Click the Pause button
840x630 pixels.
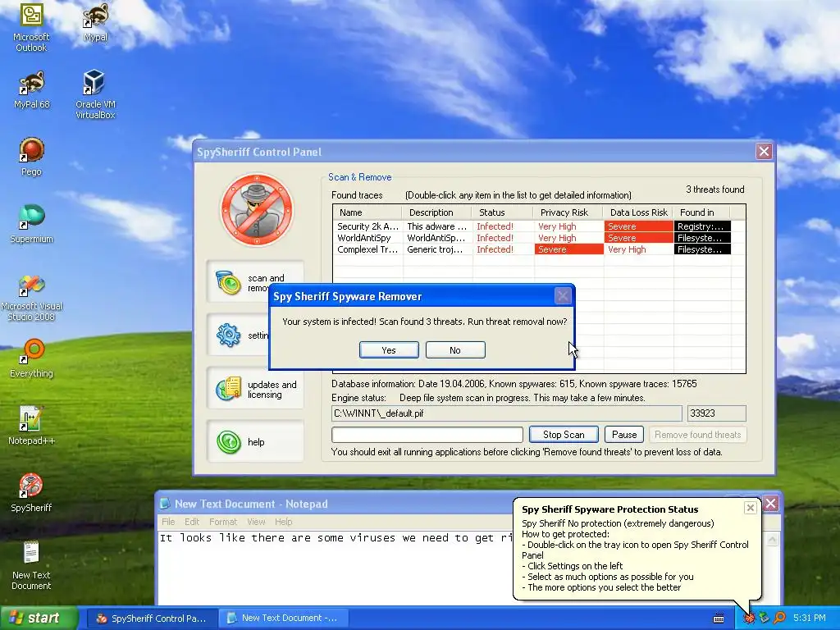click(624, 435)
